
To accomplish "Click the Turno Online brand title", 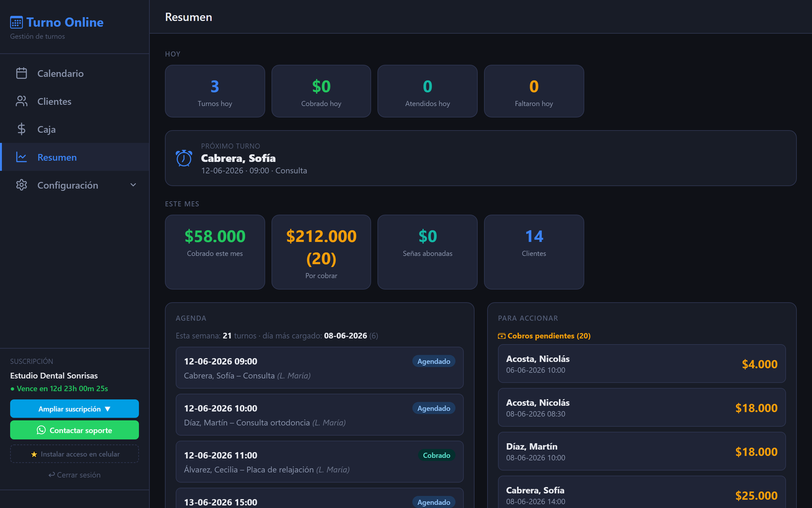I will (65, 22).
